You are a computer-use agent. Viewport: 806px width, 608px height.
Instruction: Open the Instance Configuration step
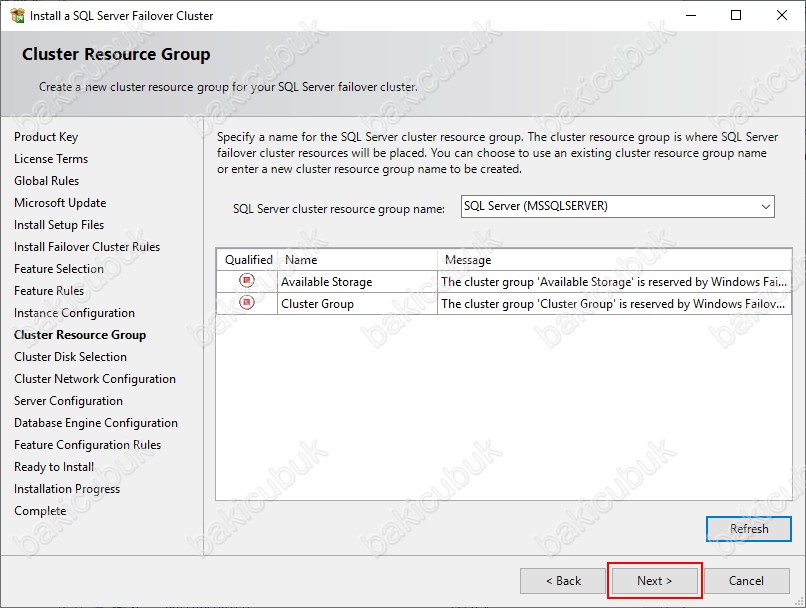[x=75, y=313]
